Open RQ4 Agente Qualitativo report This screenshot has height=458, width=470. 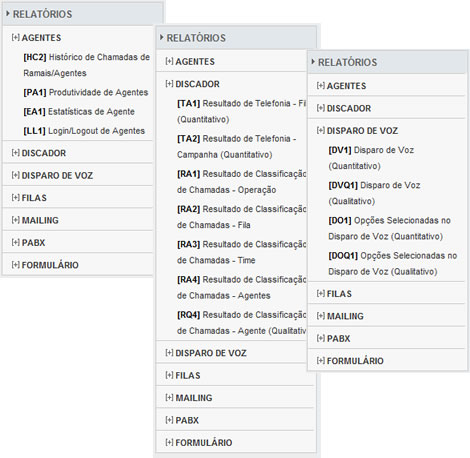click(x=242, y=323)
